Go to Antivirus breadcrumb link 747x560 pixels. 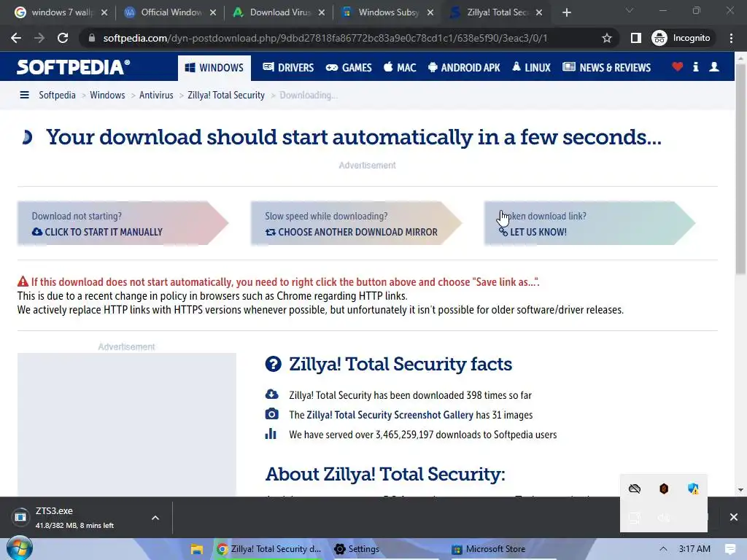coord(156,95)
